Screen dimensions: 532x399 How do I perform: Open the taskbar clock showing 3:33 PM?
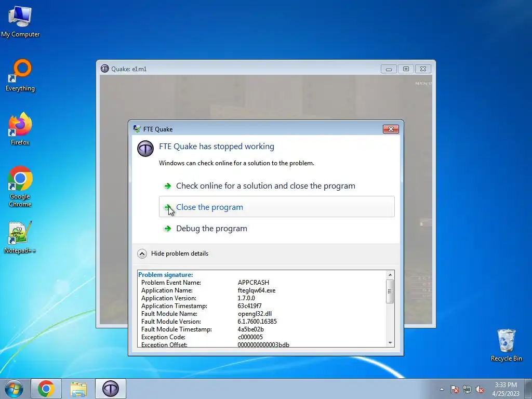506,389
